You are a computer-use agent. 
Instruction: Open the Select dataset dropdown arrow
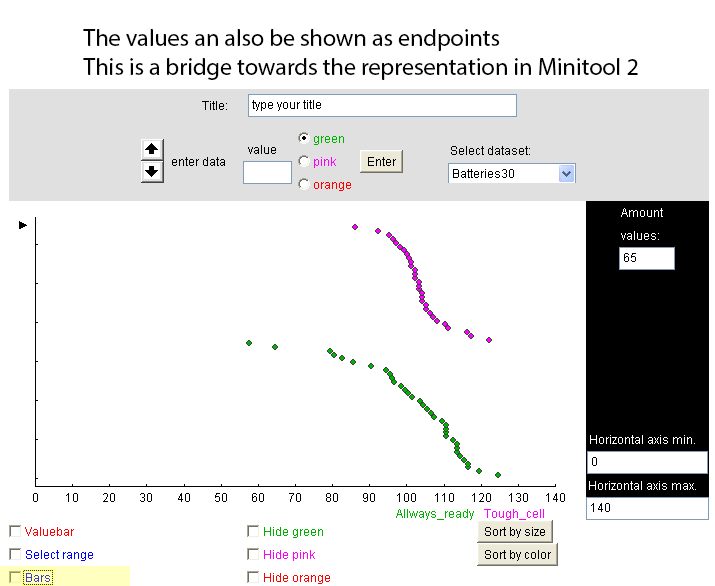pos(566,174)
